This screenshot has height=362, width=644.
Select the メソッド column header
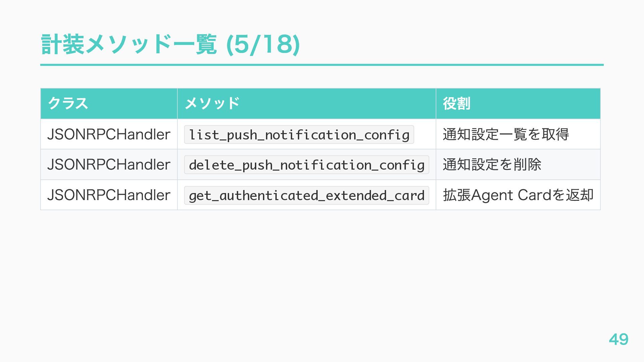(212, 104)
